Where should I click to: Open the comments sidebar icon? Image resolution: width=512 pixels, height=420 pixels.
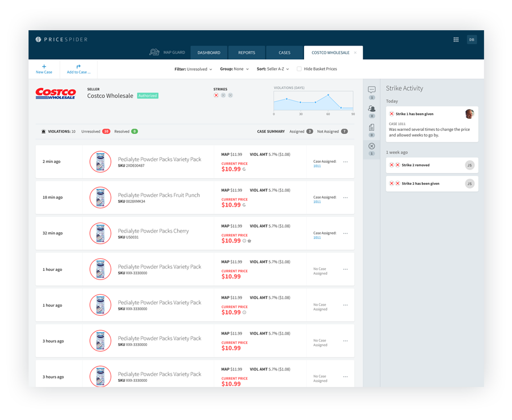coord(371,89)
